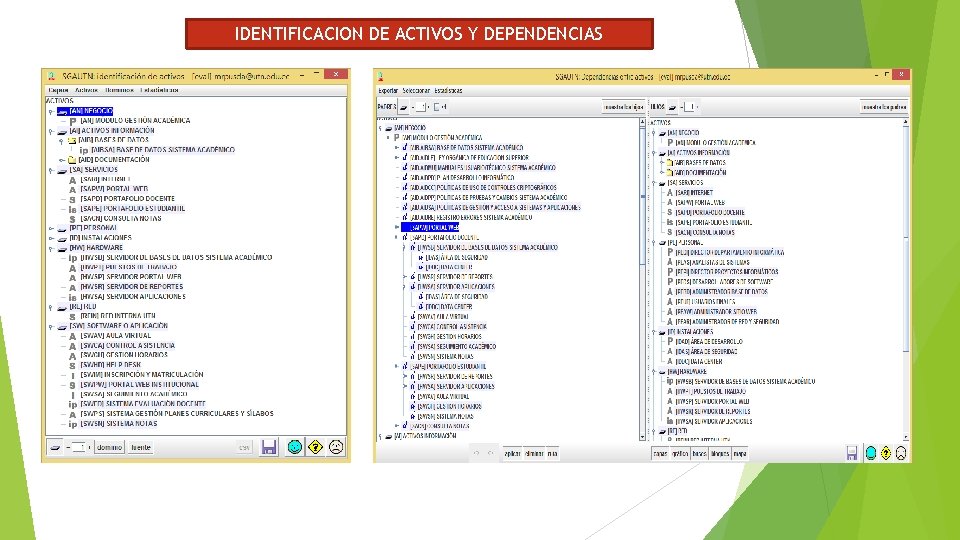
Task: Click the mapa button
Action: 740,454
